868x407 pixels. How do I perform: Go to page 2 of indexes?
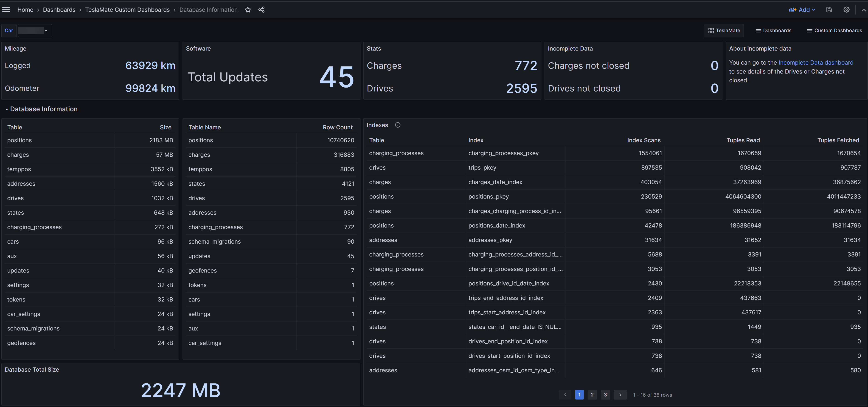click(592, 395)
